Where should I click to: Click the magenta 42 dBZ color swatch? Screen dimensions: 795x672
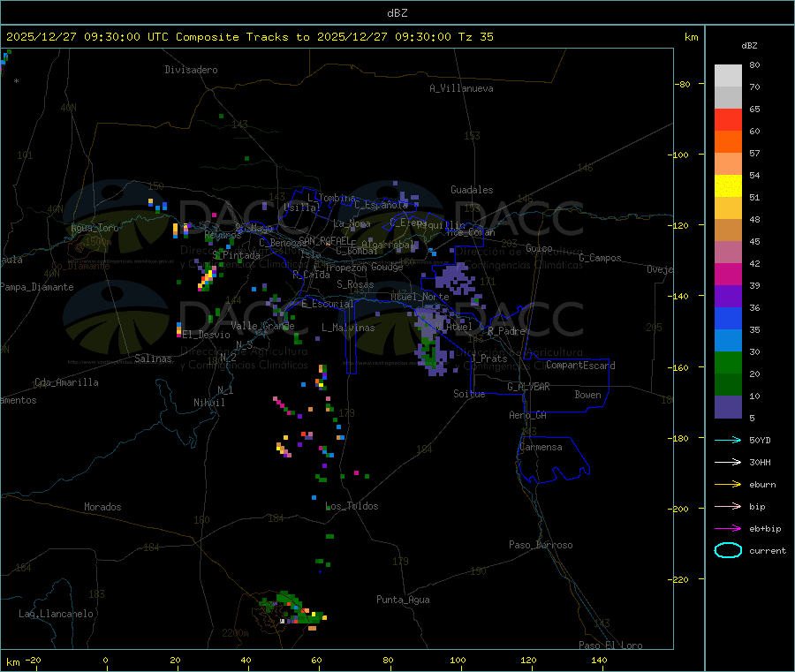728,275
